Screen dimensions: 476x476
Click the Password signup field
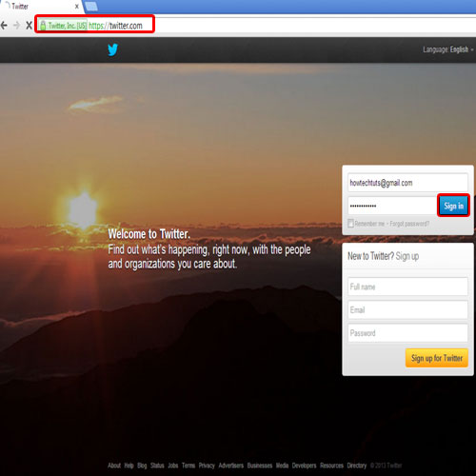click(407, 333)
